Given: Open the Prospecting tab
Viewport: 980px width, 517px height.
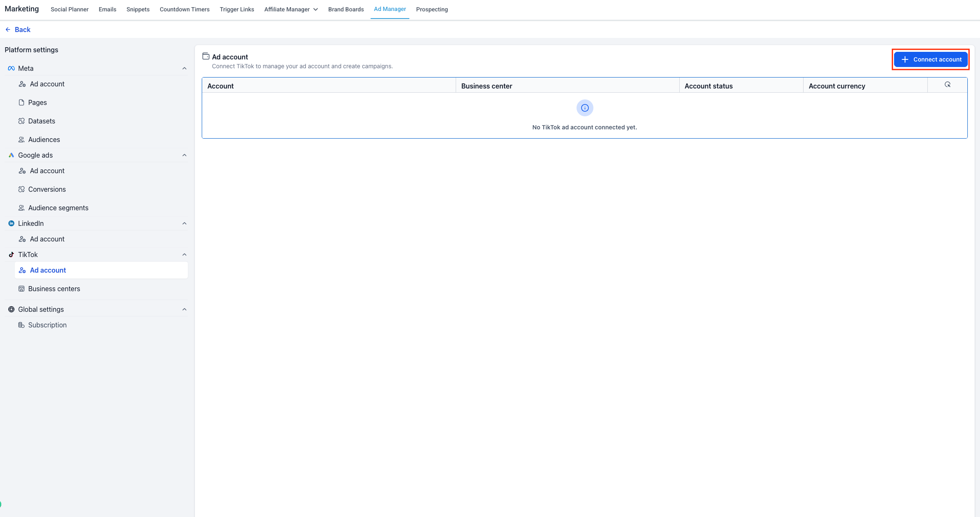Looking at the screenshot, I should pyautogui.click(x=432, y=9).
